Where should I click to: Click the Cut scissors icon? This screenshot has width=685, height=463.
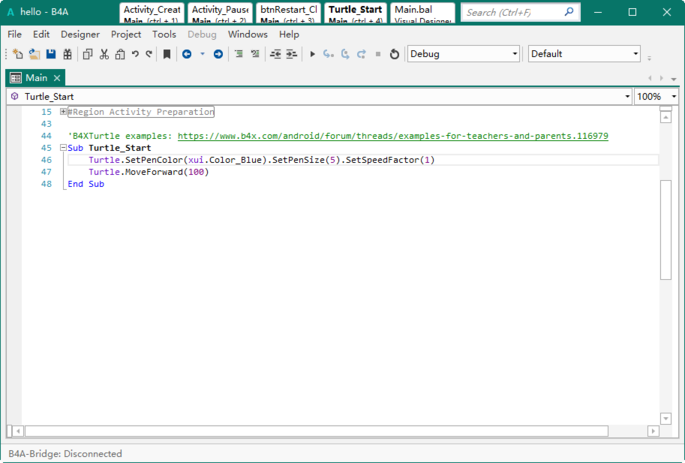[104, 54]
